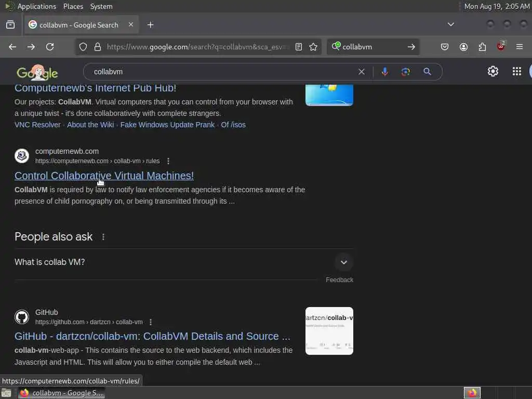Open Computernewb's Internet Pub Hub result

pyautogui.click(x=96, y=88)
